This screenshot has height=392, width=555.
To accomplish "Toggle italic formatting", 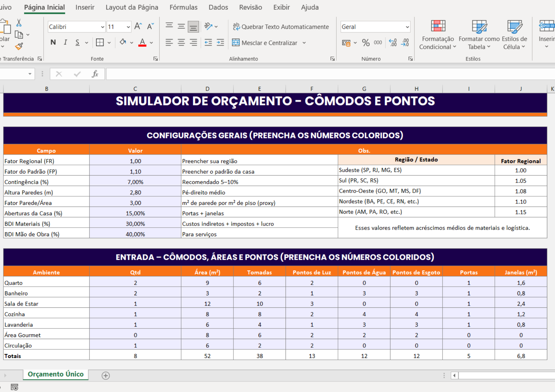I will pyautogui.click(x=65, y=42).
